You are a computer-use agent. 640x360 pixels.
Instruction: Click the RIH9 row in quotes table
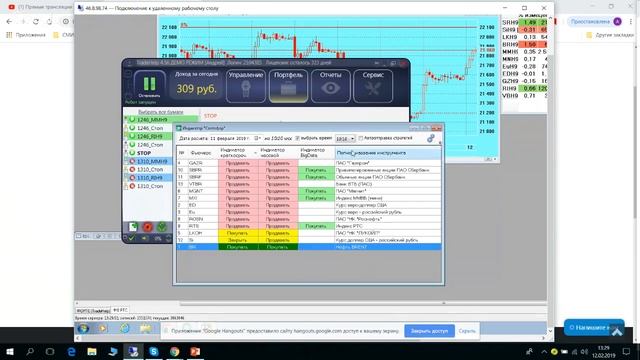coord(524,88)
